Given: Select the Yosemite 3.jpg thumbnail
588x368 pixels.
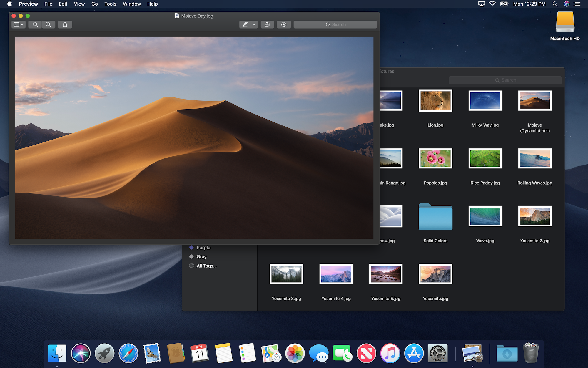Looking at the screenshot, I should click(286, 274).
